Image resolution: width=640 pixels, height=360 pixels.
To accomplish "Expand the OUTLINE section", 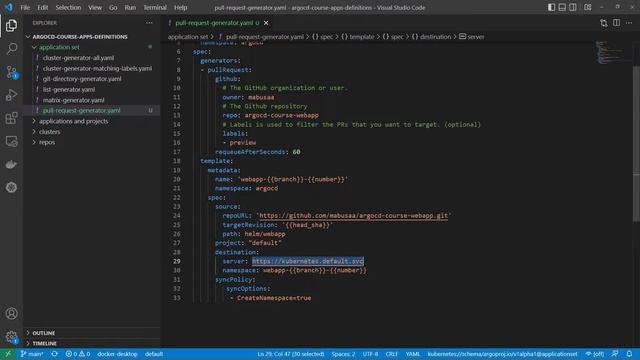I will [x=44, y=333].
